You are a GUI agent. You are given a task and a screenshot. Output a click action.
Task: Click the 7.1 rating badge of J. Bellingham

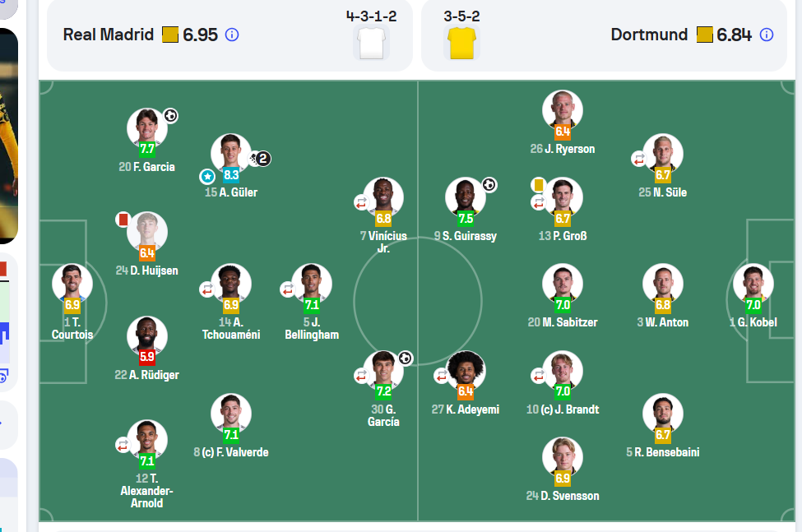pos(312,305)
